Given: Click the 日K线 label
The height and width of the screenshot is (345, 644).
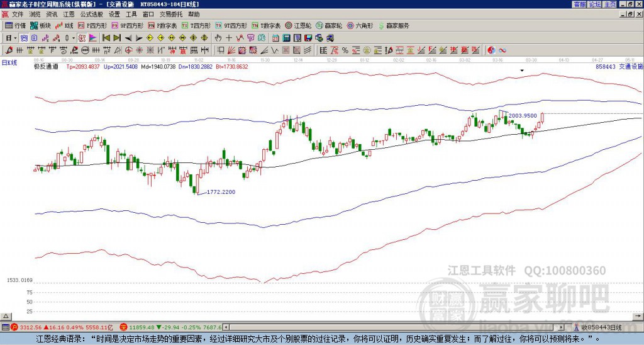Looking at the screenshot, I should pyautogui.click(x=9, y=62).
